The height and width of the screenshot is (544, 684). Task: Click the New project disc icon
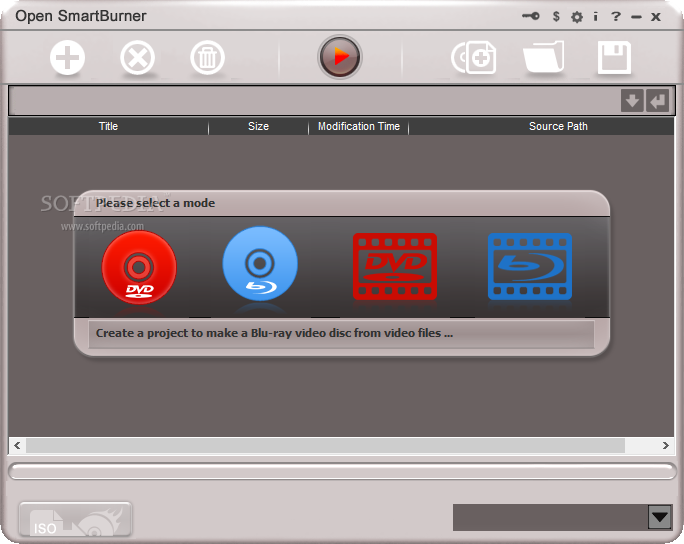tap(474, 58)
